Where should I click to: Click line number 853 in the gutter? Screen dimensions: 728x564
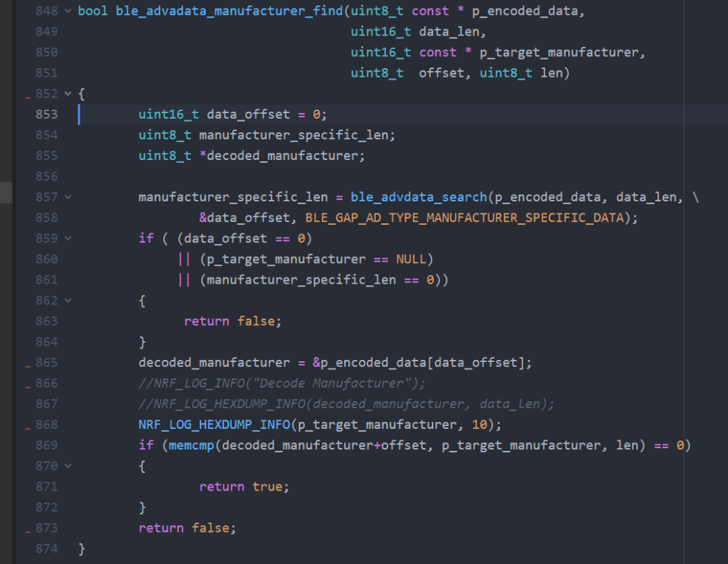click(x=46, y=115)
